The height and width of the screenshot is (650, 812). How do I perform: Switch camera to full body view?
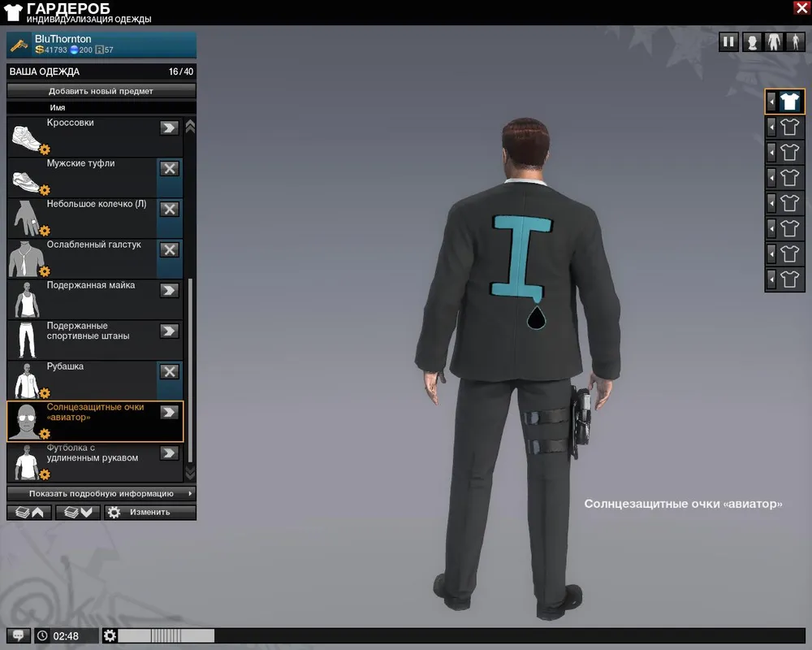(x=796, y=42)
